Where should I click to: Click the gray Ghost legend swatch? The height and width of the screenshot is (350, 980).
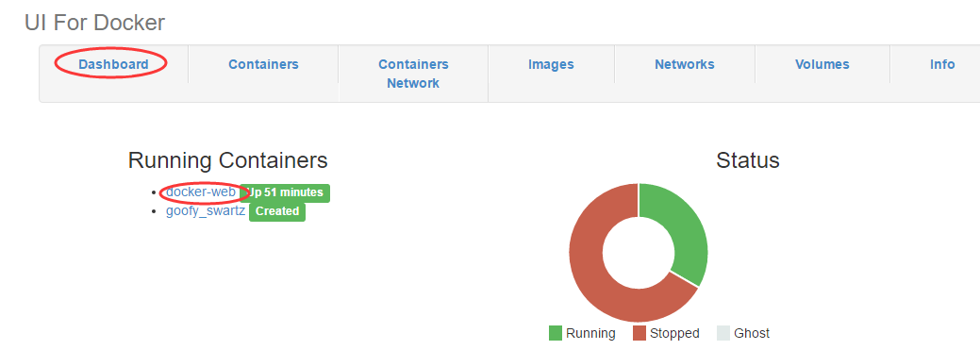(x=723, y=333)
